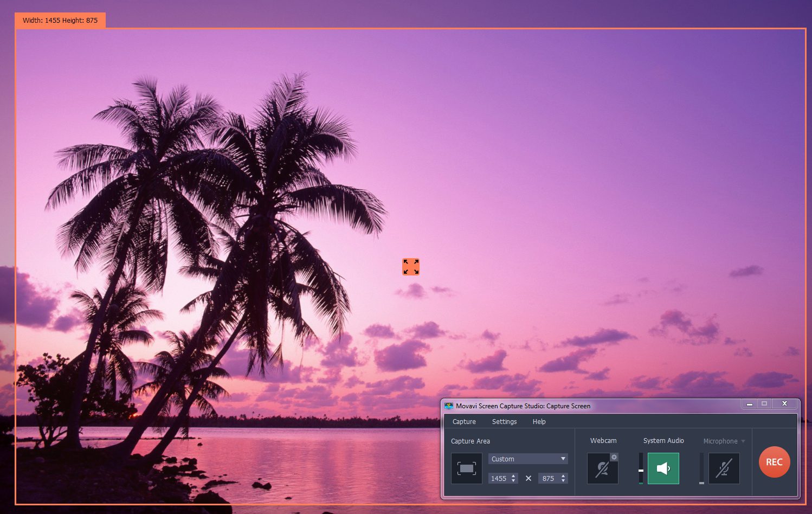The image size is (812, 514).
Task: Adjust the System Audio volume slider
Action: pyautogui.click(x=640, y=472)
